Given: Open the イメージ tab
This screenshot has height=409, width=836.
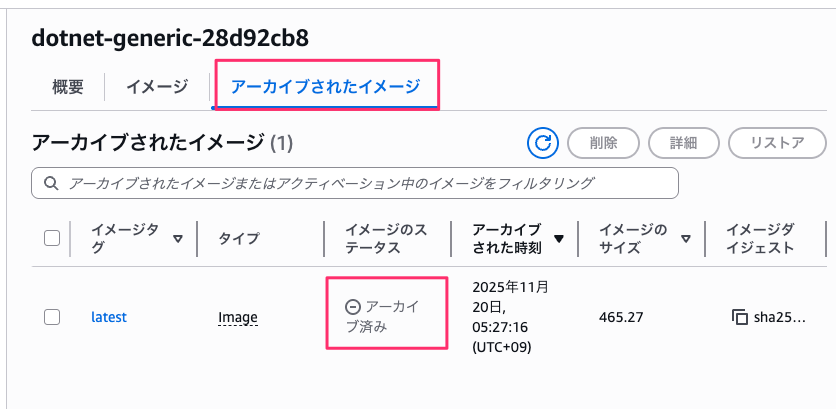Looking at the screenshot, I should click(157, 87).
